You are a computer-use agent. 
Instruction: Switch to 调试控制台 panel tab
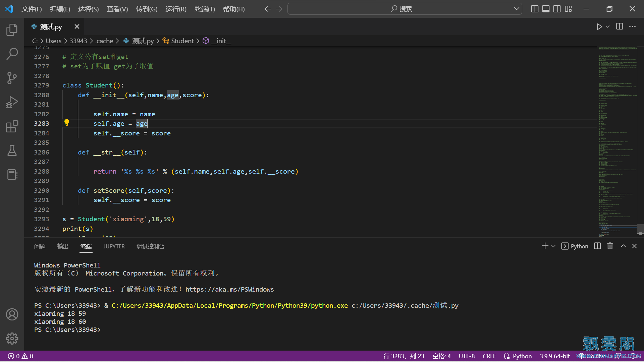(x=151, y=246)
